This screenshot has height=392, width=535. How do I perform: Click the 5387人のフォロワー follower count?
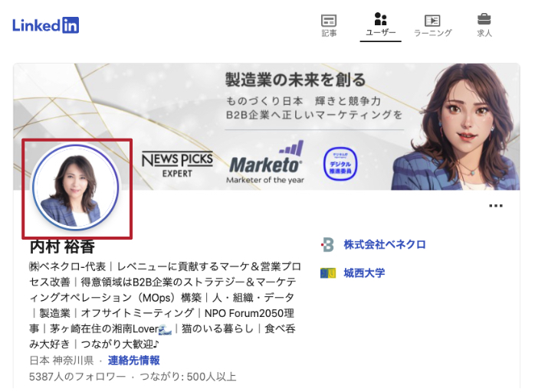77,377
